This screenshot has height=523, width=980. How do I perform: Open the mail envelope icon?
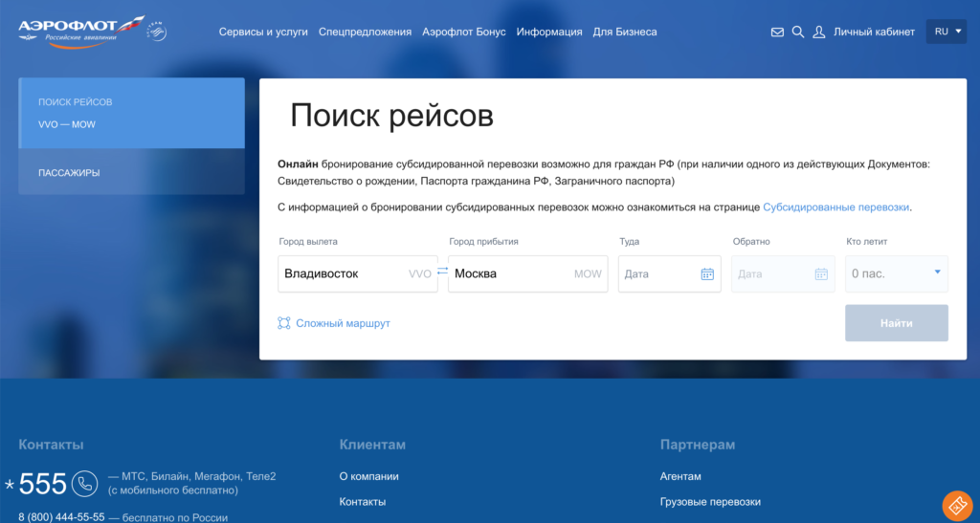pos(777,32)
